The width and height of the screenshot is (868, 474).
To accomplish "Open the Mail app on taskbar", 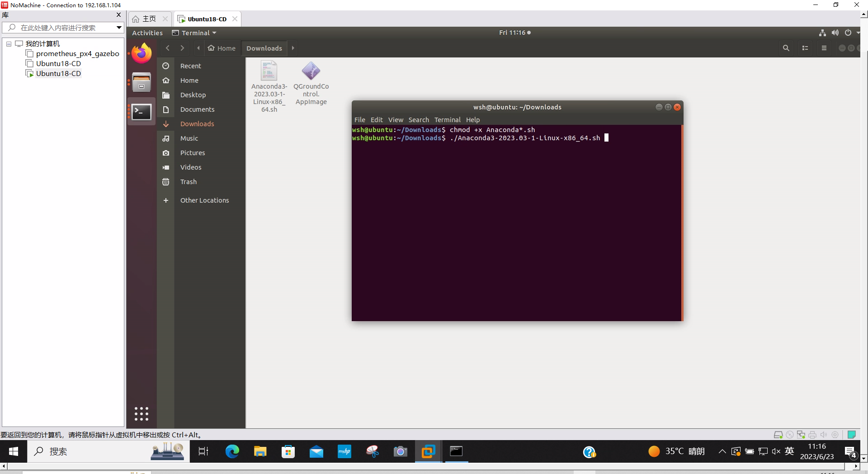I will tap(316, 451).
